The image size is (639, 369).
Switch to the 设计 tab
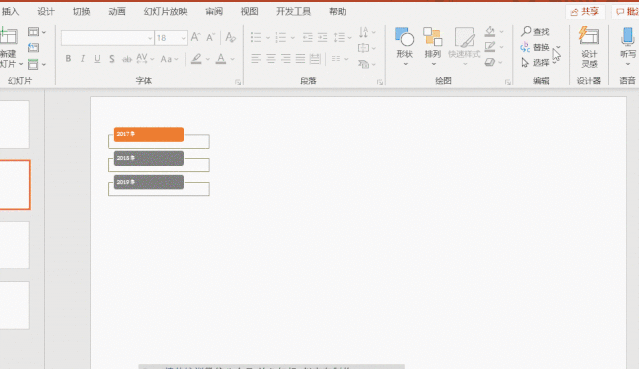pyautogui.click(x=46, y=12)
